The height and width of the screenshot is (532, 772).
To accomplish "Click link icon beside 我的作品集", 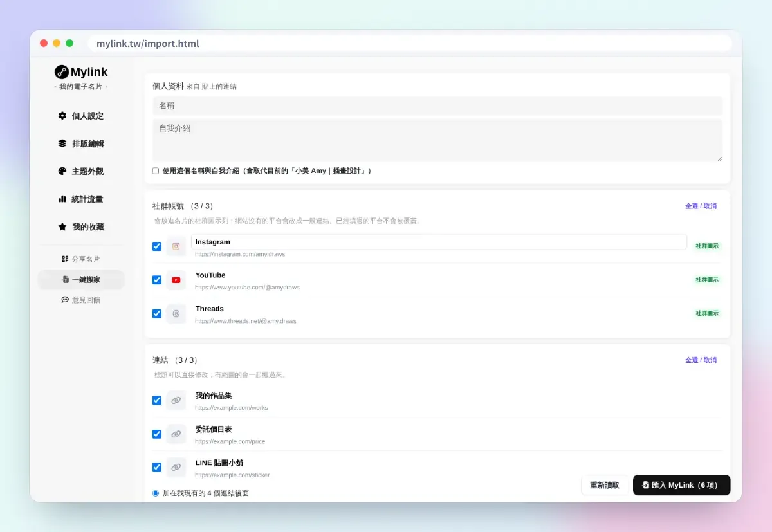I will coord(176,400).
